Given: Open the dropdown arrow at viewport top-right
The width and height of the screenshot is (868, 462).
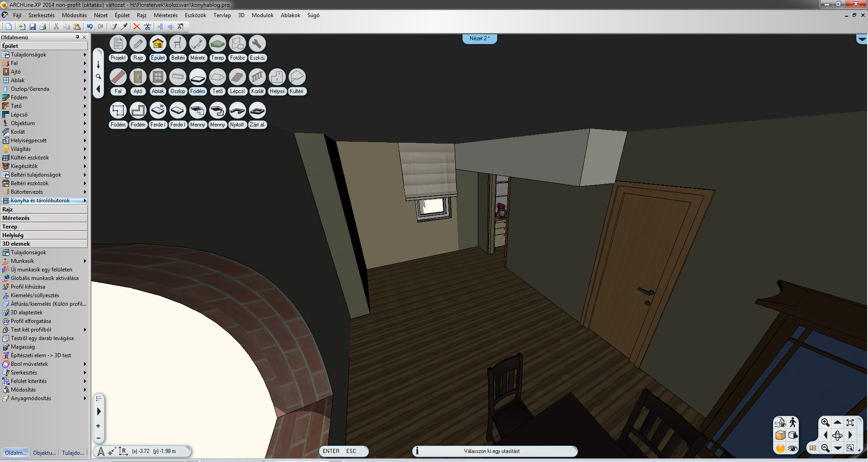Looking at the screenshot, I should (x=861, y=40).
